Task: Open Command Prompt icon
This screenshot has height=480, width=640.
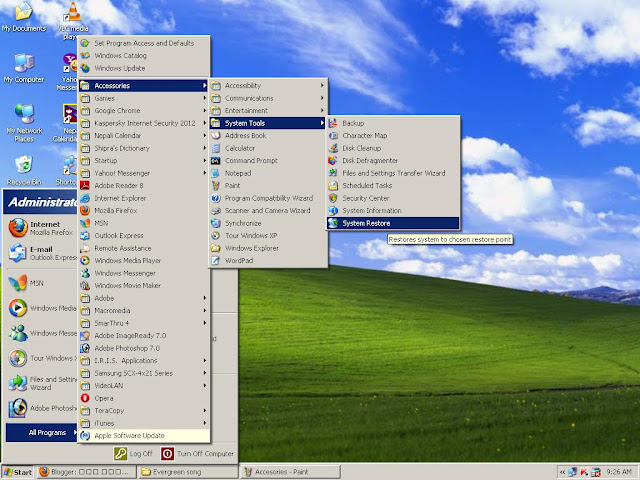Action: tap(216, 160)
